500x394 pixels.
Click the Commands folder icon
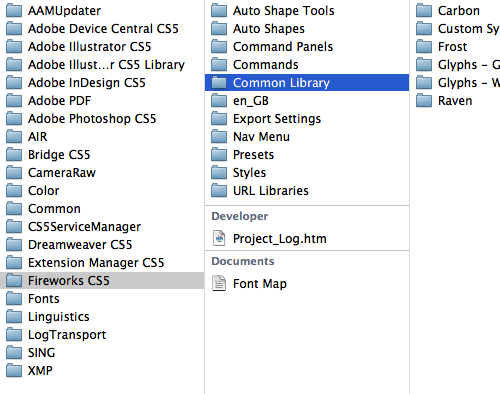(x=219, y=65)
